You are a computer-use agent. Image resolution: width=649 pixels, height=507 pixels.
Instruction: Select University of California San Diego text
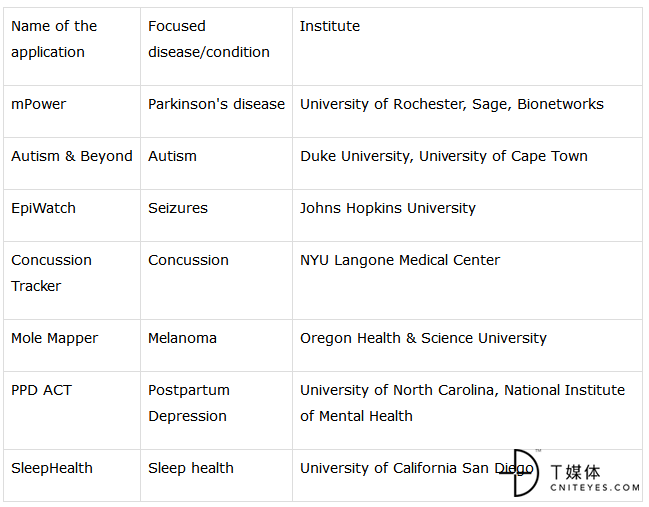click(x=416, y=469)
